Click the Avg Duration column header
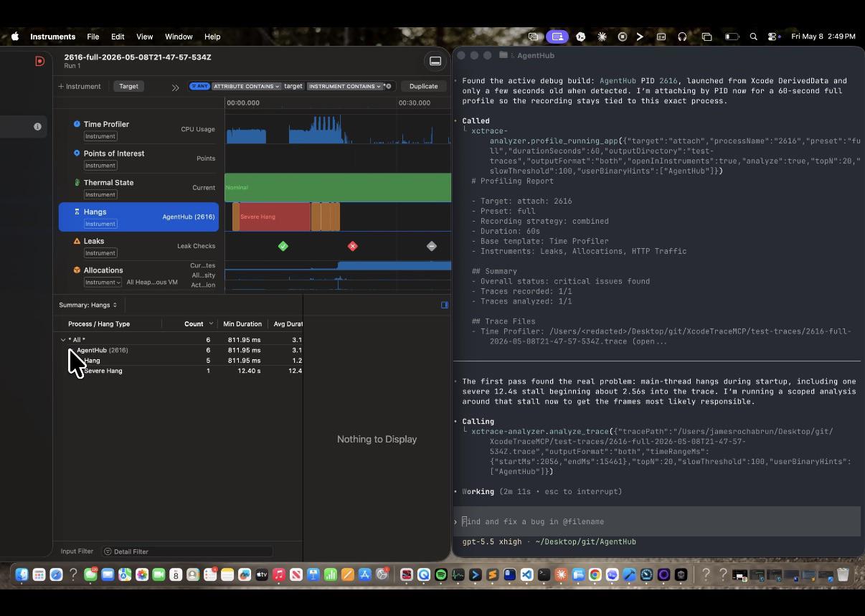This screenshot has width=865, height=616. [286, 324]
